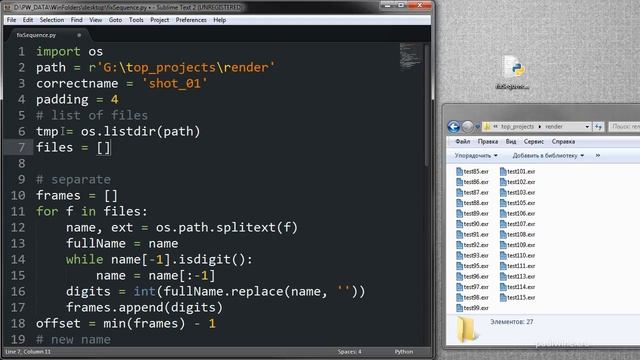Open the Selection menu
This screenshot has width=640, height=360.
click(52, 20)
